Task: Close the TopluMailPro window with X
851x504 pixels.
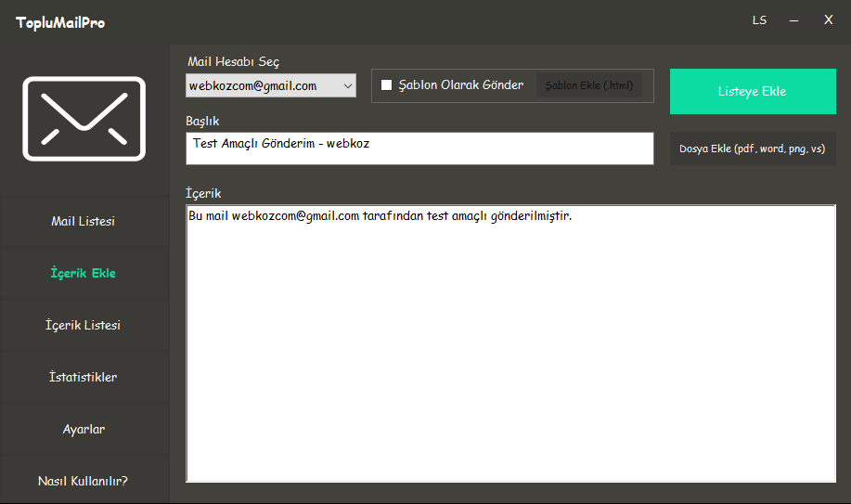Action: [828, 20]
